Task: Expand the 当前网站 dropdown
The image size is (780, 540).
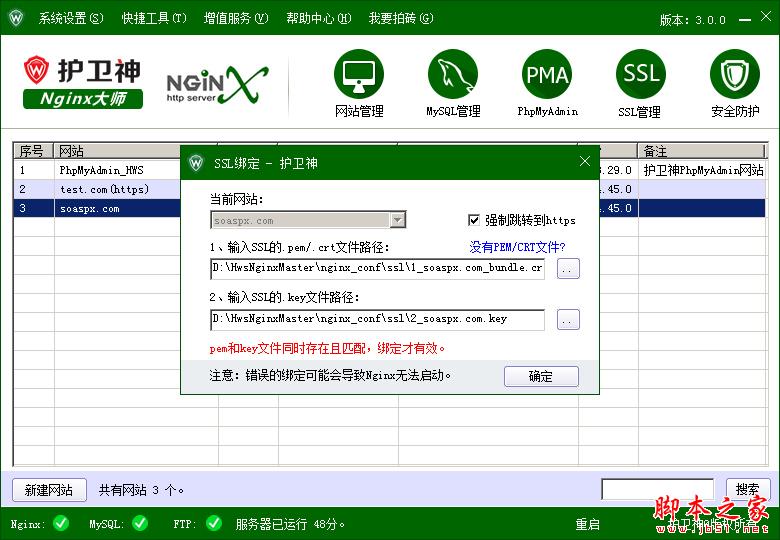Action: pyautogui.click(x=397, y=220)
